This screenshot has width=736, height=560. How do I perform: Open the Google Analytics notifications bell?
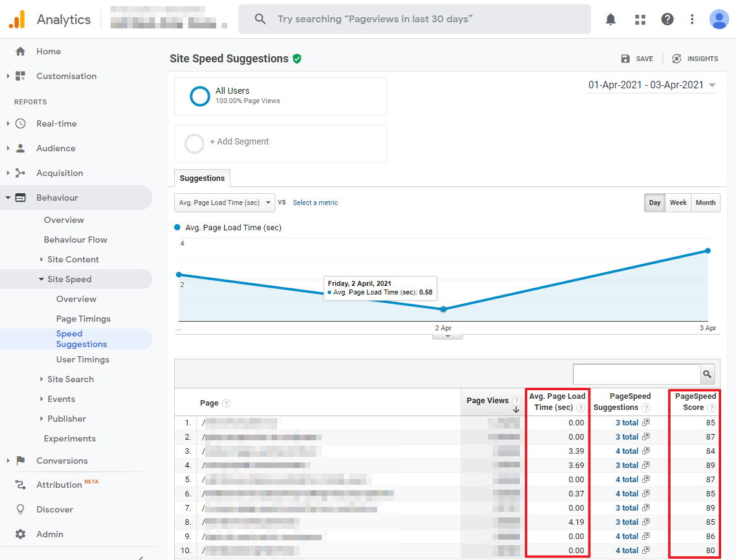point(611,19)
